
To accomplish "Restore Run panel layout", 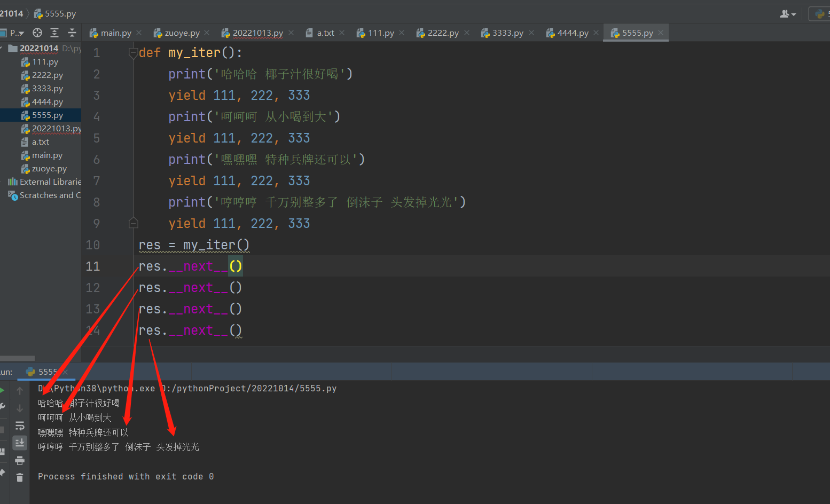I will 2,452.
